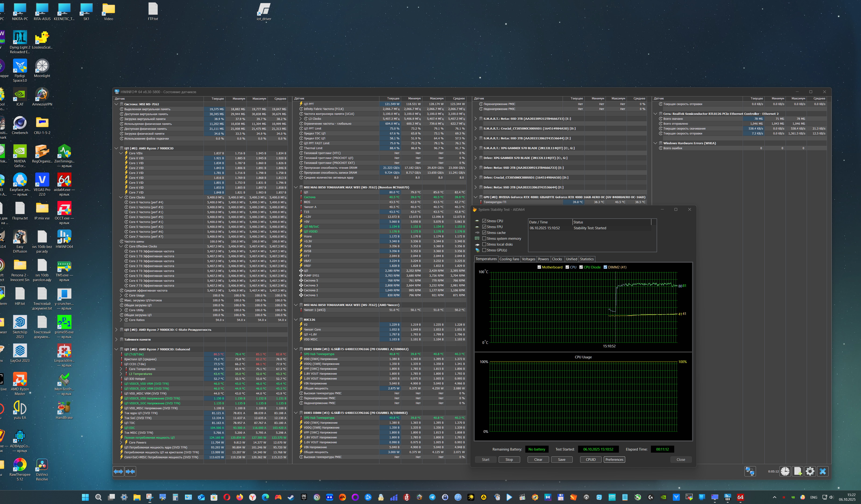Click HWiNFO log file icon with green plus
The height and width of the screenshot is (504, 861).
click(797, 471)
